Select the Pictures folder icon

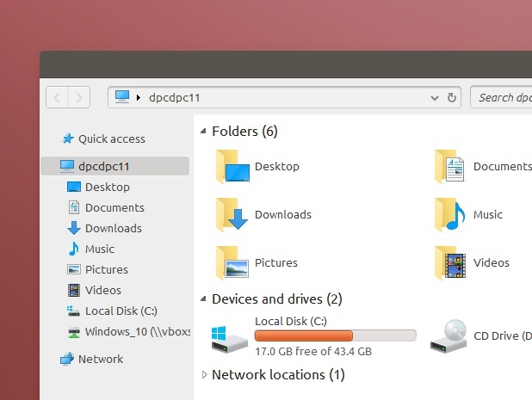click(232, 262)
